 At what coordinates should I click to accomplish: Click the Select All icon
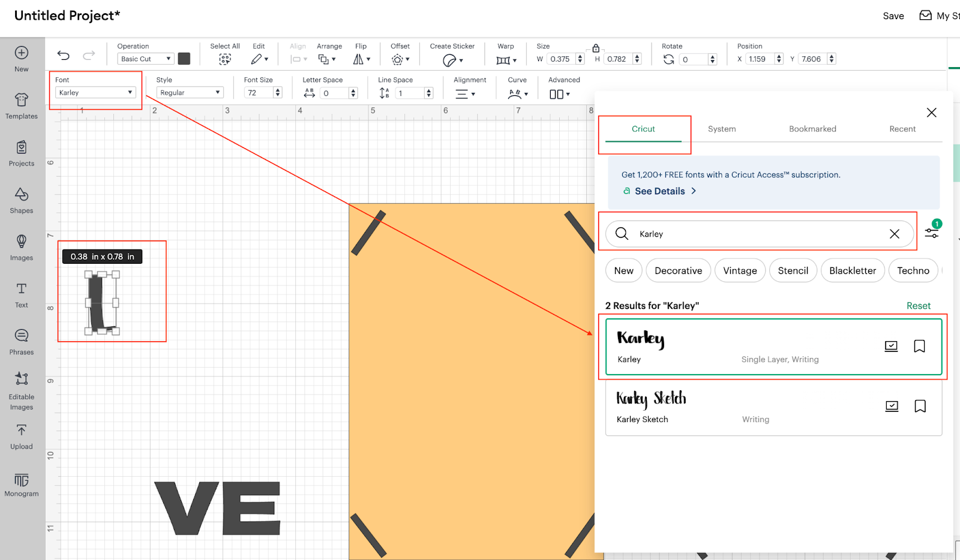[225, 59]
